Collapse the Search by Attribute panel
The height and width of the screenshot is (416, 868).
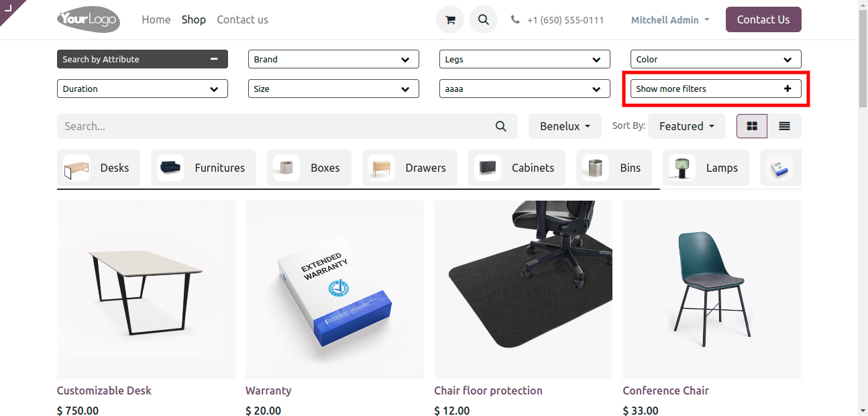[142, 59]
